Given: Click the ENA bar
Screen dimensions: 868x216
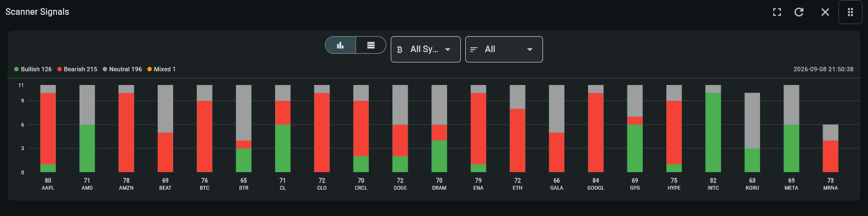Looking at the screenshot, I should 478,128.
